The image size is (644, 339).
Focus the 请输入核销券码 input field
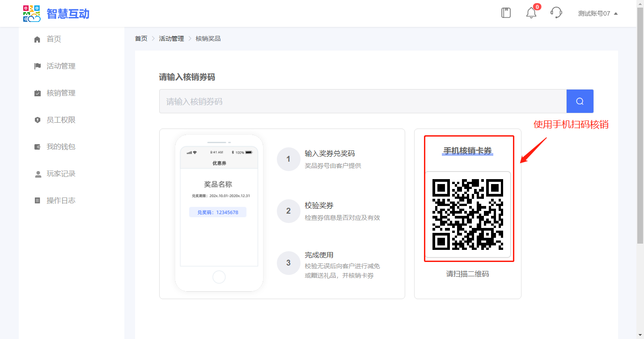pyautogui.click(x=362, y=102)
